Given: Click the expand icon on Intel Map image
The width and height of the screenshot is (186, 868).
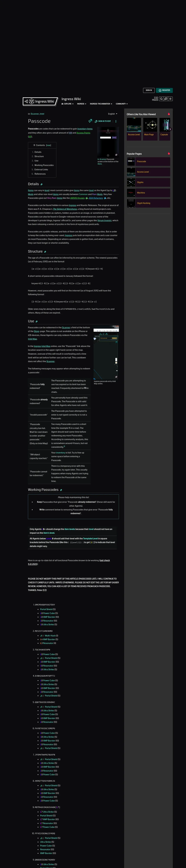Looking at the screenshot, I should pos(116,377).
